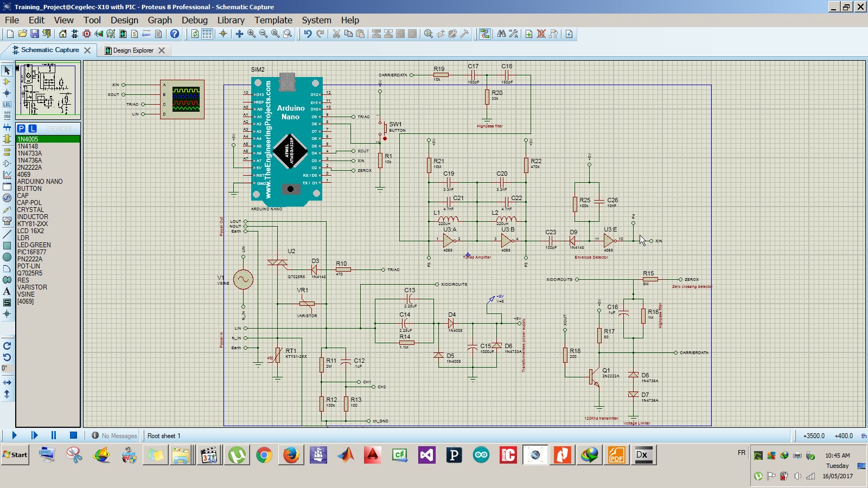Stop the simulation with the stop button

[x=72, y=435]
